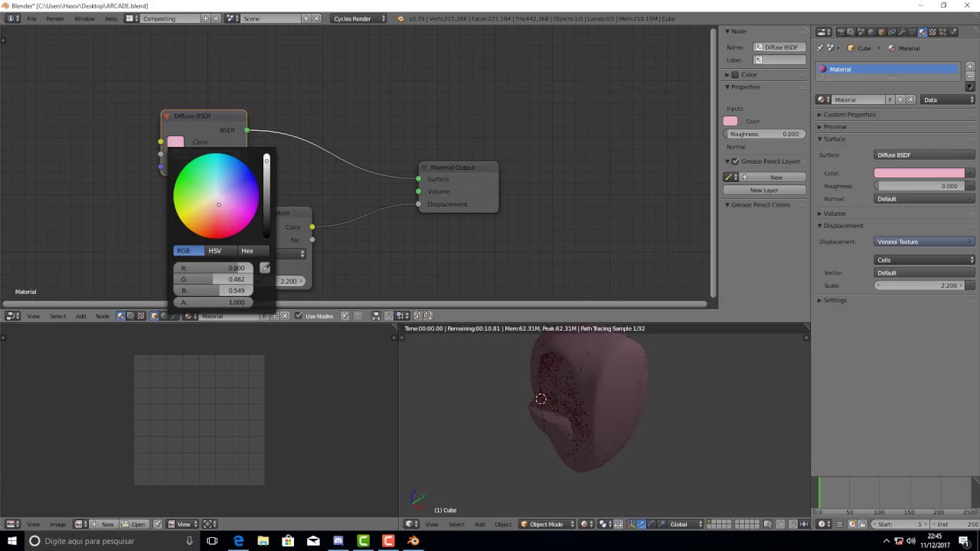980x551 pixels.
Task: Open the Render properties tab icon
Action: click(x=841, y=32)
